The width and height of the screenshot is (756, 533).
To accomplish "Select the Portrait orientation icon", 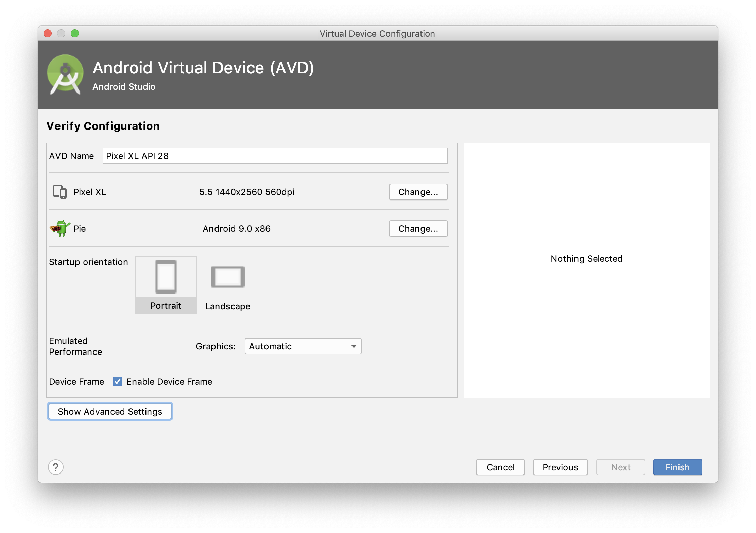I will click(x=166, y=277).
